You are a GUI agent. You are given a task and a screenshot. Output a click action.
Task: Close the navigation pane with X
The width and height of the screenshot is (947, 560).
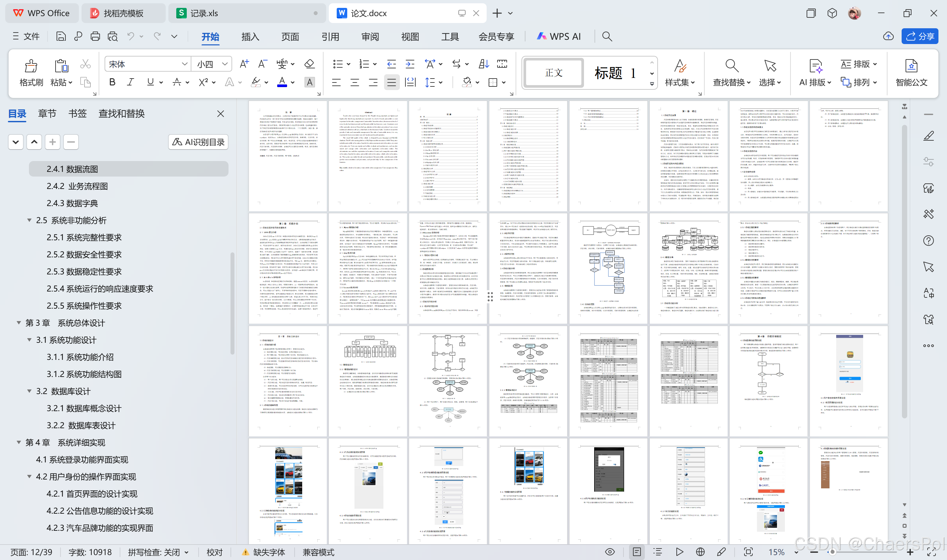point(221,114)
